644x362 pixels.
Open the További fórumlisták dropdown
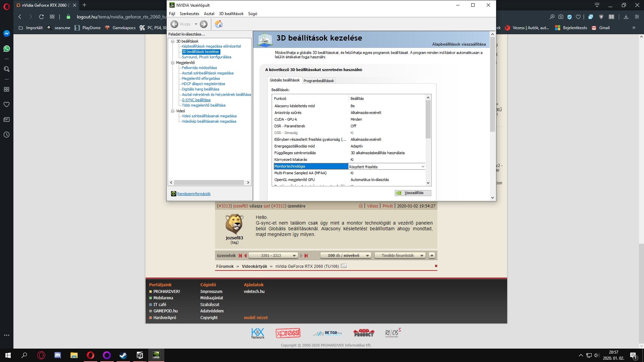pos(400,255)
